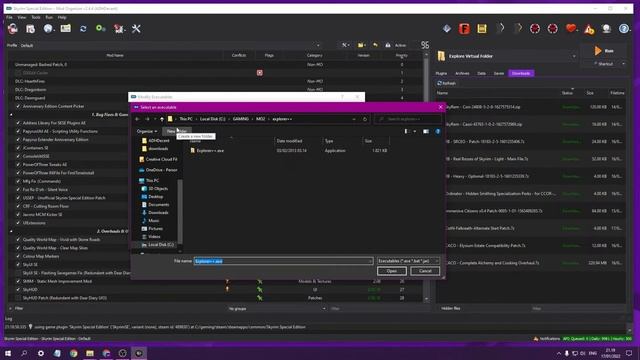Click the restore backup arrow icon
This screenshot has width=640, height=360.
coord(375,45)
